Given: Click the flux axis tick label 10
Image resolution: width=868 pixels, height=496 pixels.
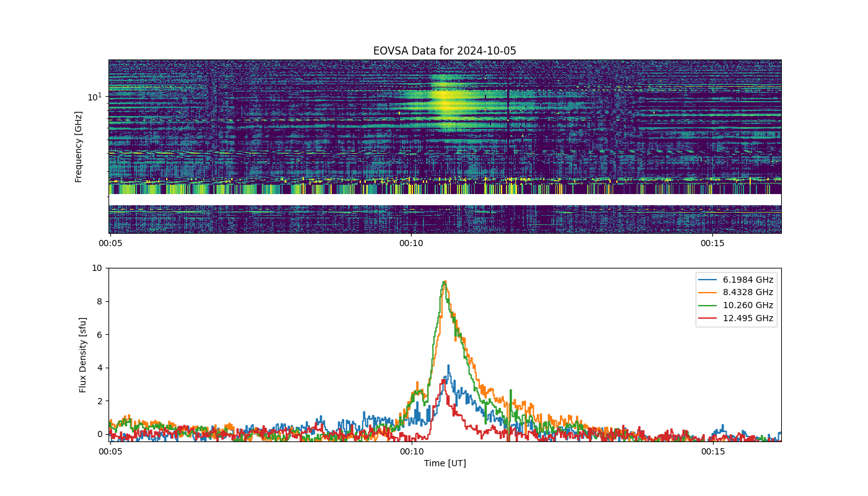Looking at the screenshot, I should point(97,268).
